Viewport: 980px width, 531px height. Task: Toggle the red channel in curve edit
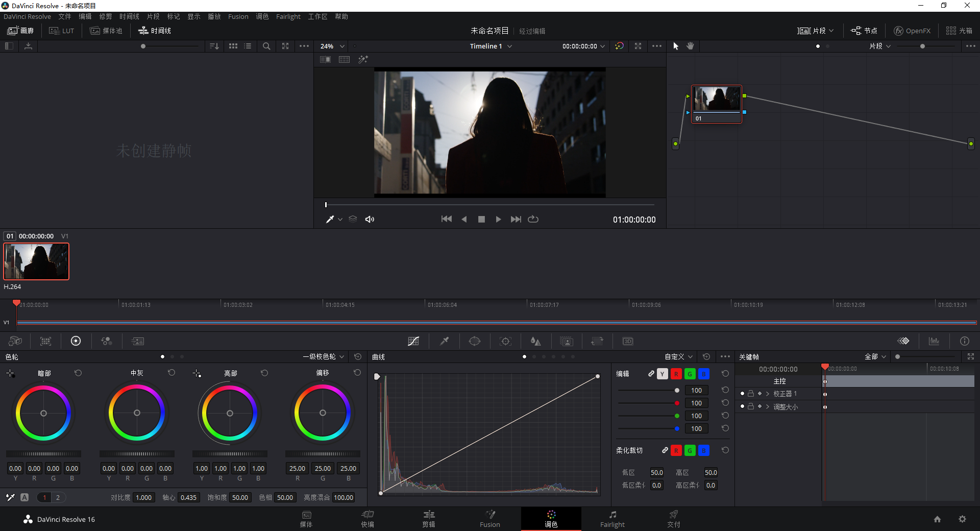coord(676,374)
